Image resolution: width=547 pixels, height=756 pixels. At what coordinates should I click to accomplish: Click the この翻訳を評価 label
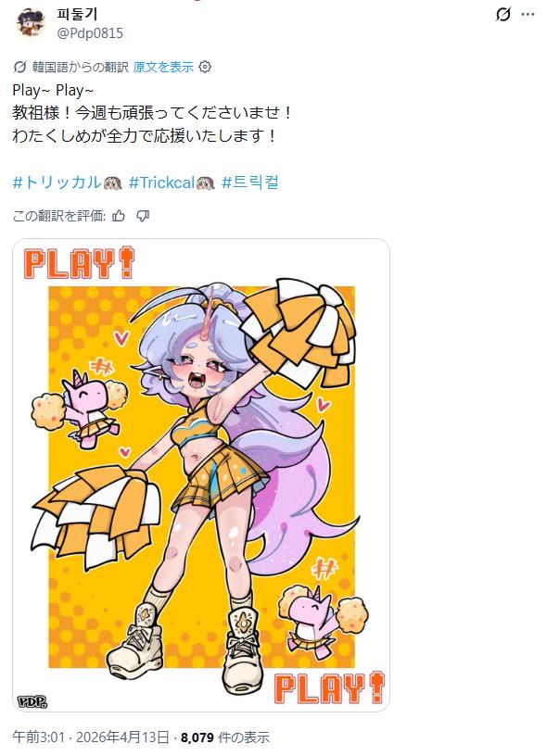click(58, 216)
